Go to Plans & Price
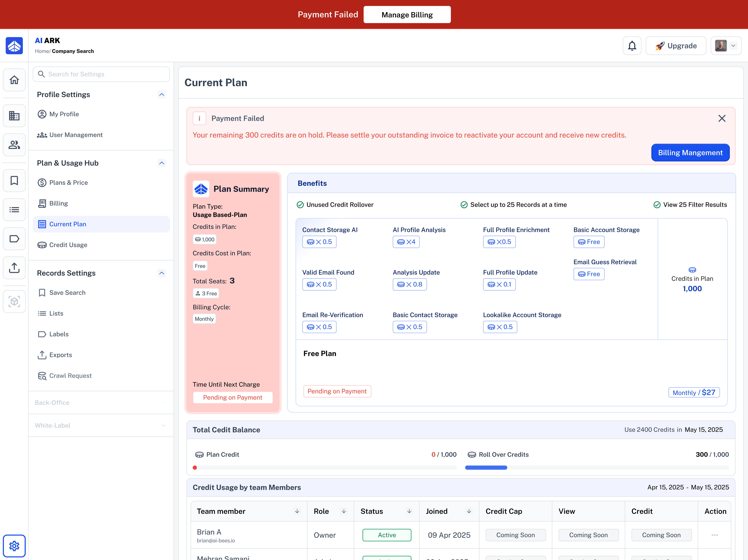 pyautogui.click(x=101, y=183)
